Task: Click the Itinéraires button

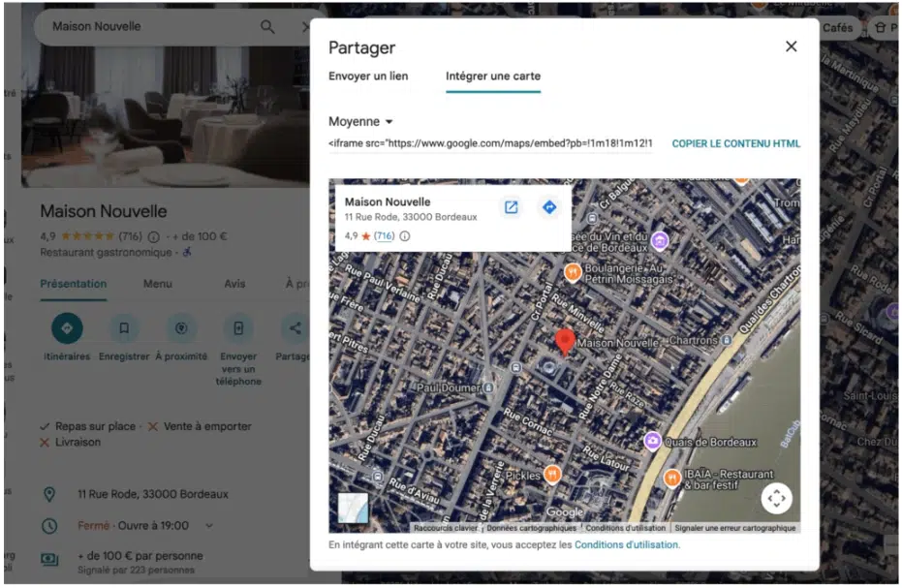Action: pos(67,328)
